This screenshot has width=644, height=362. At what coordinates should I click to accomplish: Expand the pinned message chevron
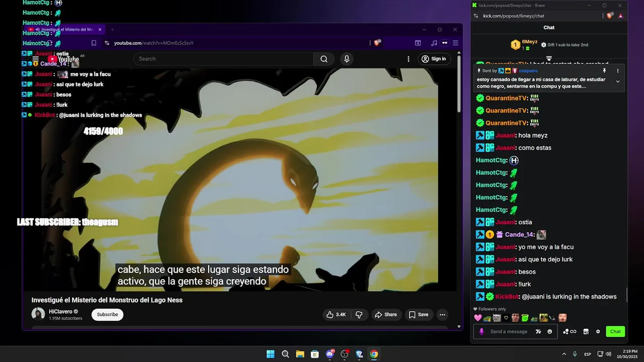618,81
